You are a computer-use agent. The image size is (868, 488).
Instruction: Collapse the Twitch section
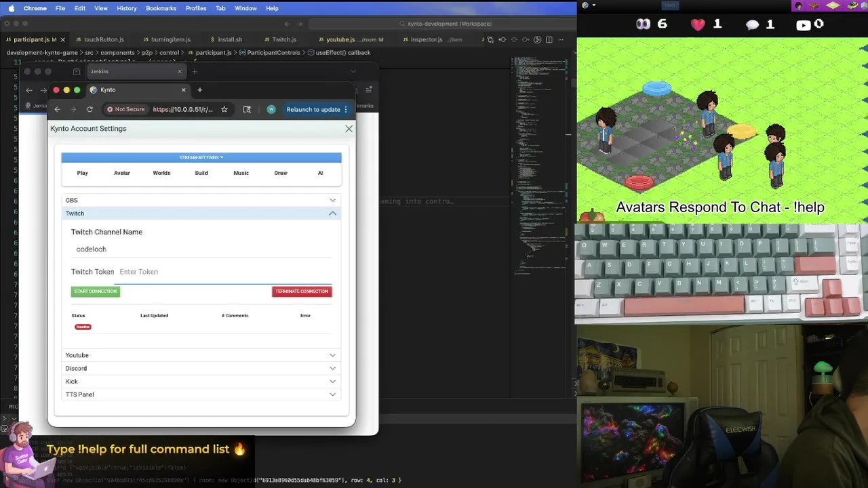click(x=201, y=213)
